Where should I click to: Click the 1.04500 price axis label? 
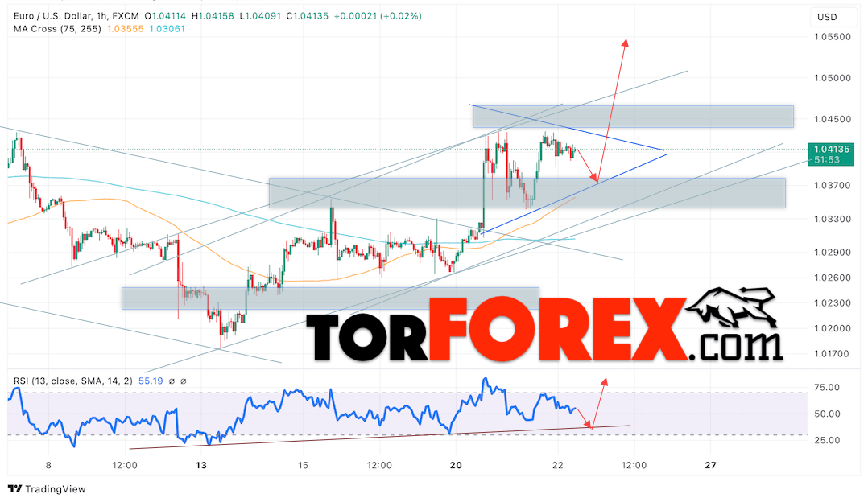[x=833, y=119]
